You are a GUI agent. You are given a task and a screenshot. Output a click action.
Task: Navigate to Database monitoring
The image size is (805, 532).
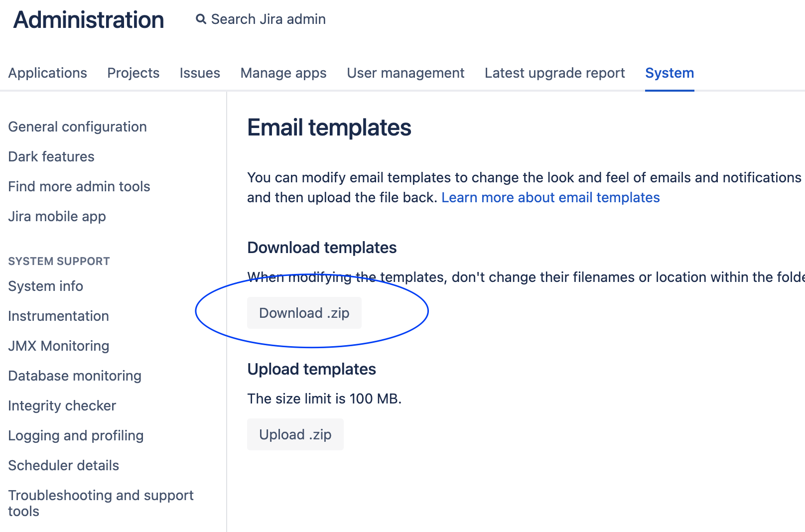75,376
